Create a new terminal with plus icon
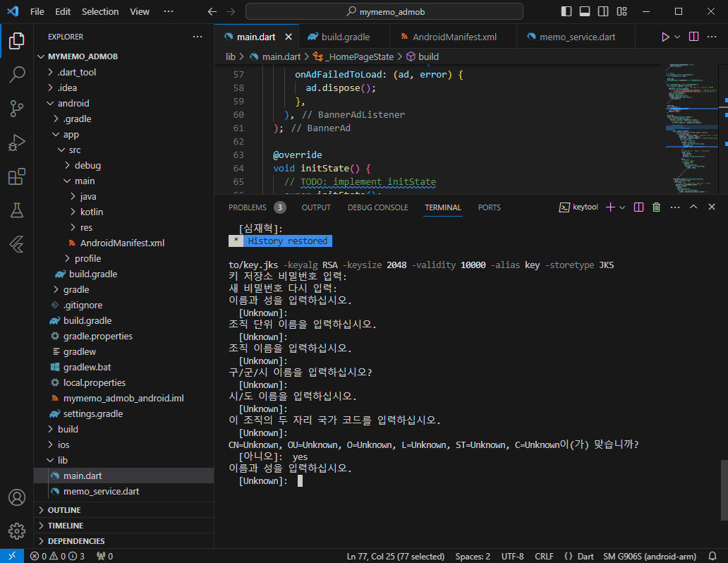This screenshot has height=563, width=728. click(x=610, y=207)
